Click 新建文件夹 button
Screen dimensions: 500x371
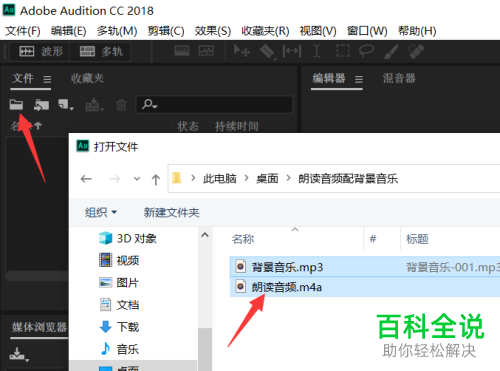(x=172, y=212)
